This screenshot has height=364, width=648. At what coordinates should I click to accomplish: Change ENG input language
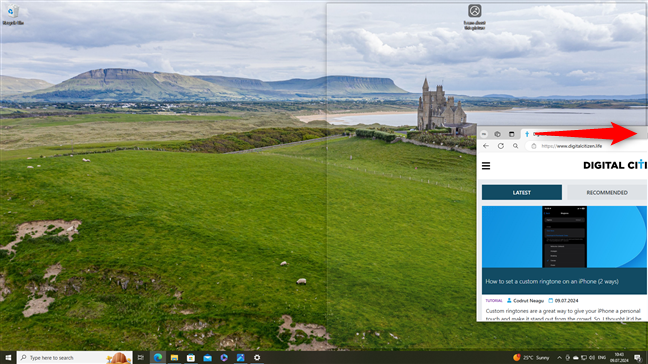tap(602, 358)
